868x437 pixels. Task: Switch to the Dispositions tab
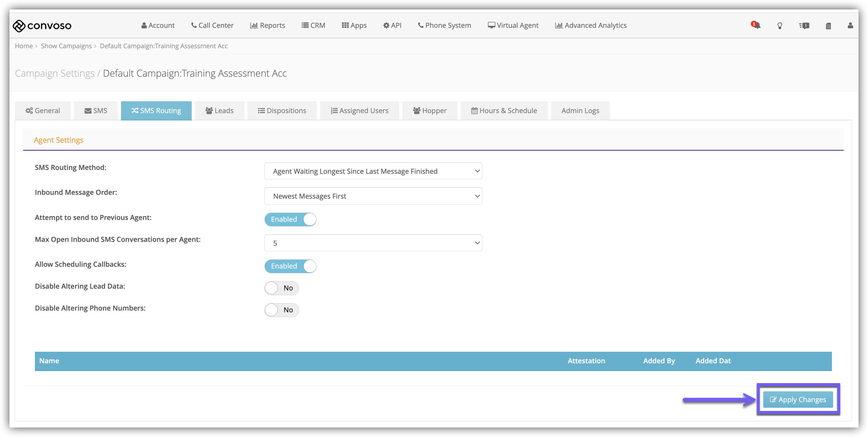tap(282, 111)
